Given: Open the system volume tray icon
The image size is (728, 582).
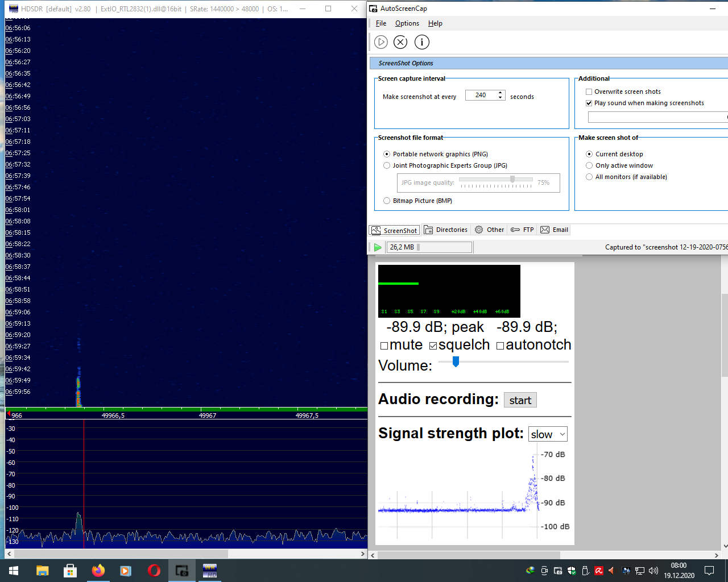Looking at the screenshot, I should coord(653,571).
